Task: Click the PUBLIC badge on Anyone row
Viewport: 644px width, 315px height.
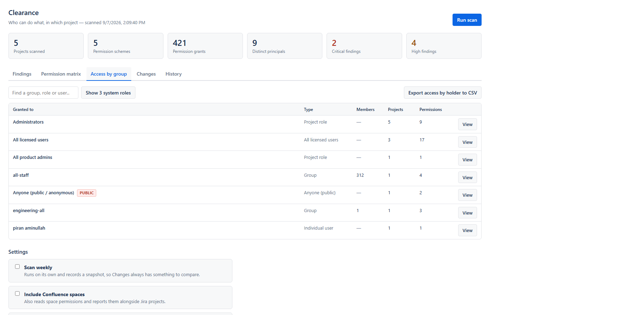Action: click(x=87, y=193)
